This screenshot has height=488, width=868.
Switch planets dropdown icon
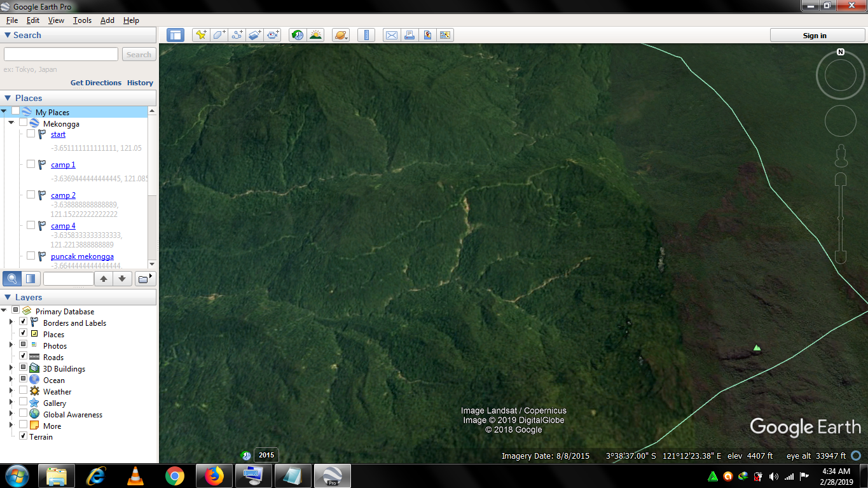(341, 35)
